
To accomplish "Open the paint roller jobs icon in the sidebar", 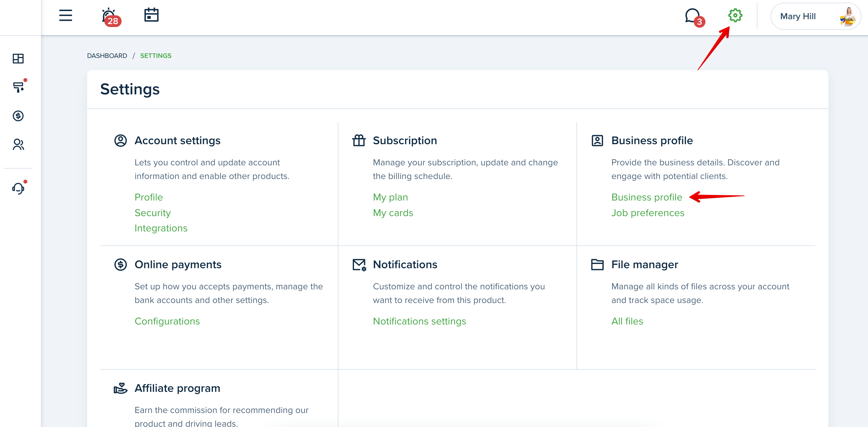I will pos(19,86).
